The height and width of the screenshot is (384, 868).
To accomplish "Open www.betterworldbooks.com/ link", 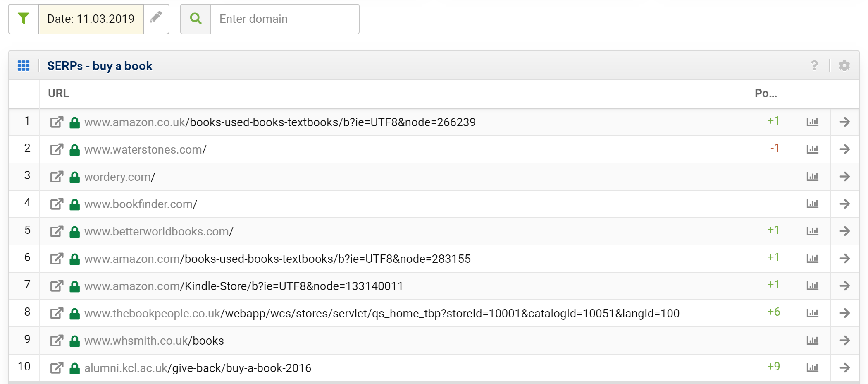I will 159,232.
